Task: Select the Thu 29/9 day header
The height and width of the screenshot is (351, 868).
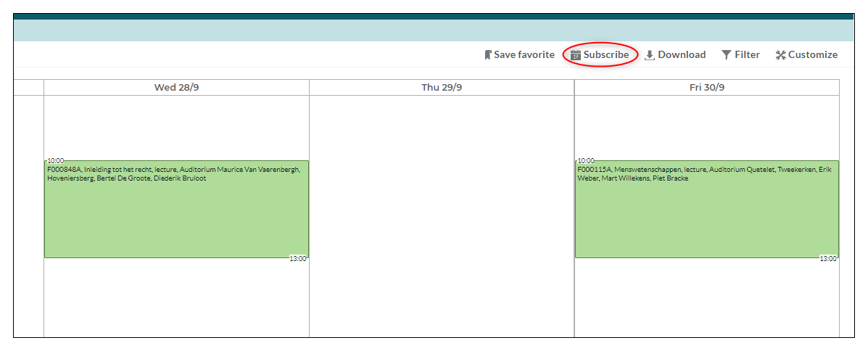Action: coord(442,88)
